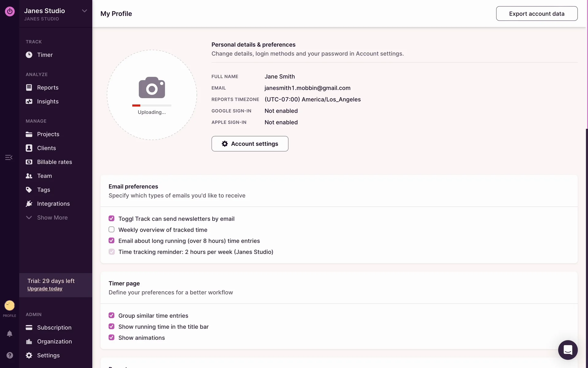Image resolution: width=588 pixels, height=368 pixels.
Task: Toggle Group similar time entries
Action: pos(111,315)
